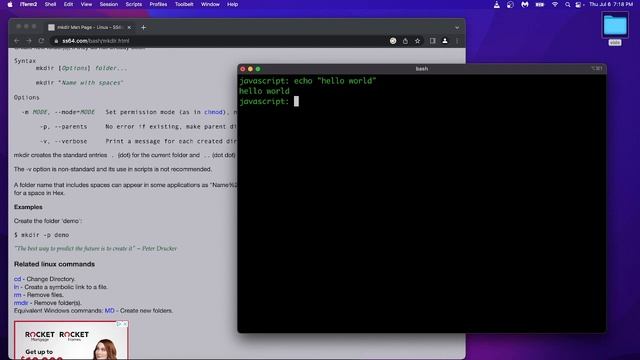The height and width of the screenshot is (360, 640).
Task: Show date and time in menu bar
Action: 611,4
